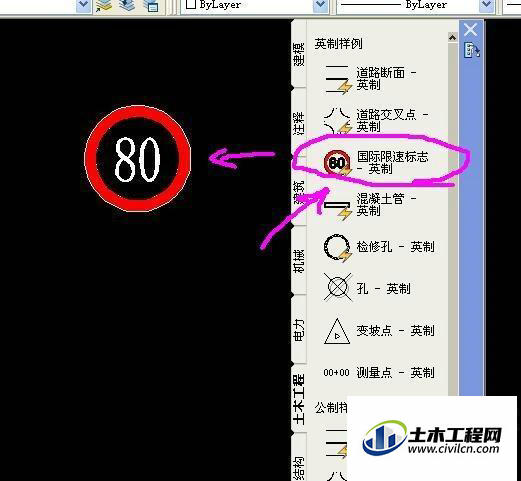The width and height of the screenshot is (521, 481).
Task: Switch to the 建模 palette tab
Action: [299, 54]
